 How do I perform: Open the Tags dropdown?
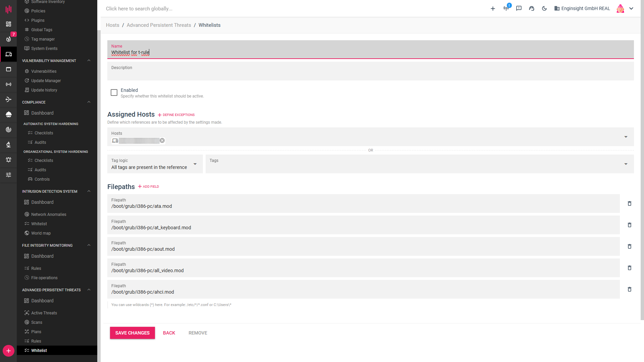click(626, 164)
